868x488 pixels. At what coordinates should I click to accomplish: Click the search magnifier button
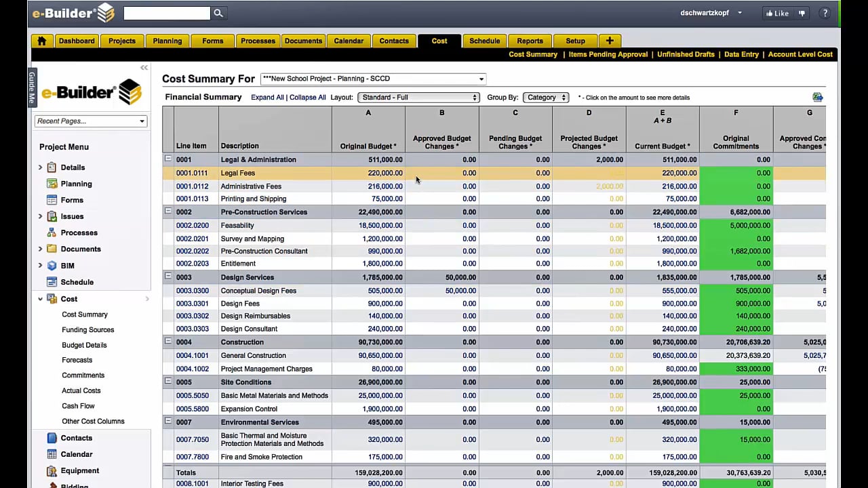tap(218, 13)
